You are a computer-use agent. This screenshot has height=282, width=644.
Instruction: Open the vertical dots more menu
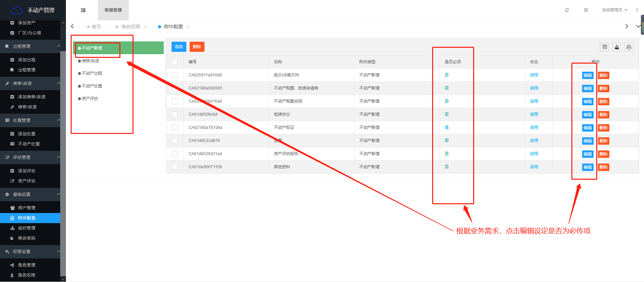637,10
